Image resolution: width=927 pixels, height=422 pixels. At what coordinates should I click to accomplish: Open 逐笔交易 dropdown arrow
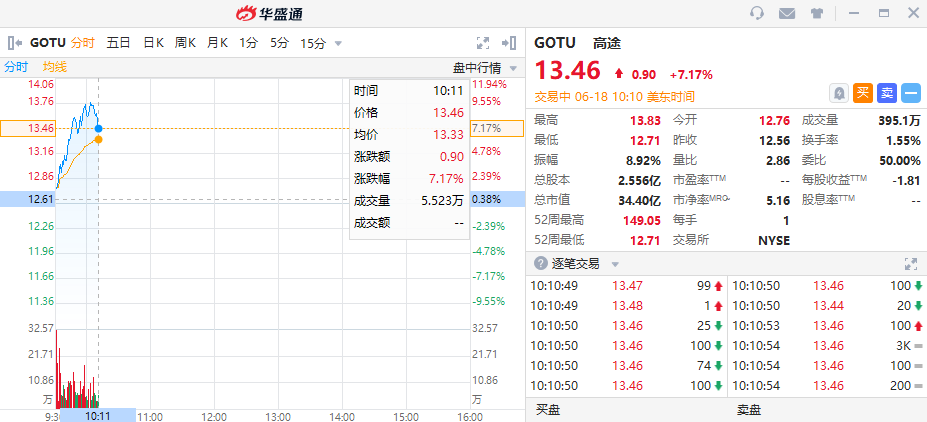pyautogui.click(x=615, y=264)
